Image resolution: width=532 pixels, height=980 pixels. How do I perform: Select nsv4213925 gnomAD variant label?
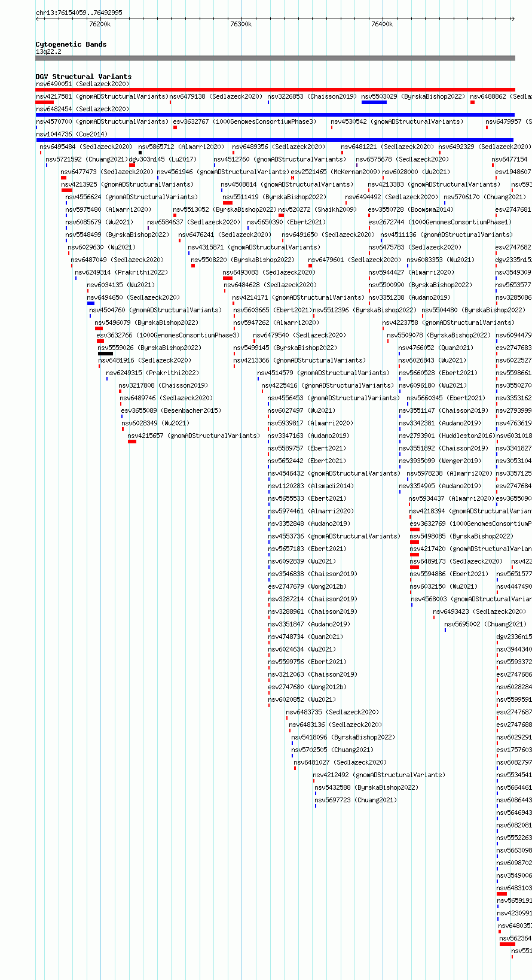127,185
